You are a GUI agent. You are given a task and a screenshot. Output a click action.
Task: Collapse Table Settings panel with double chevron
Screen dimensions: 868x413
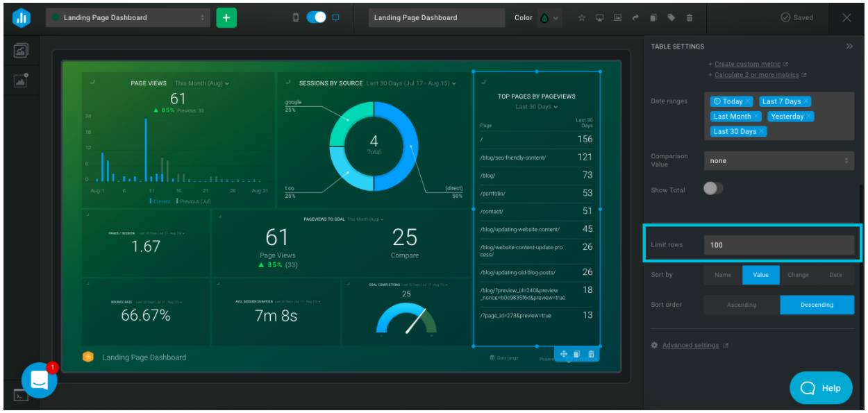click(x=849, y=47)
